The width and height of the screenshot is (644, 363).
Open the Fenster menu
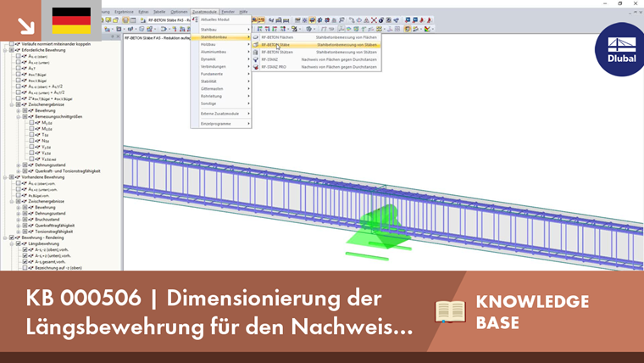click(x=228, y=12)
